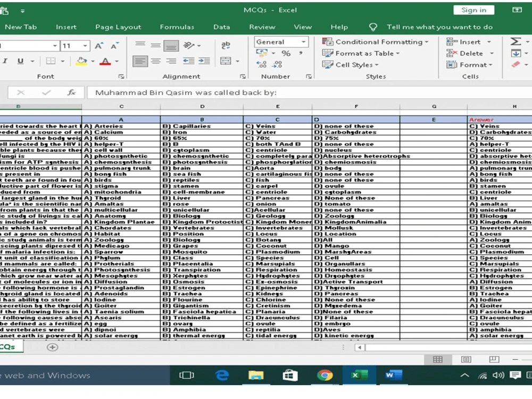Viewport: 532px width, 399px height.
Task: Click the AutoSum sigma icon
Action: [x=516, y=41]
